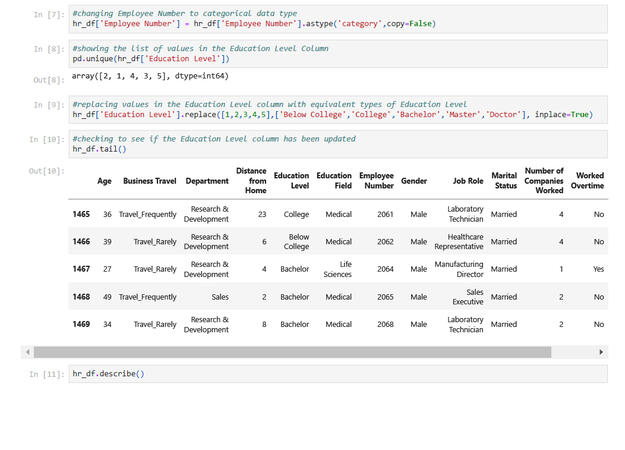The image size is (625, 450).
Task: Click the array output text below In [8]
Action: pyautogui.click(x=150, y=76)
